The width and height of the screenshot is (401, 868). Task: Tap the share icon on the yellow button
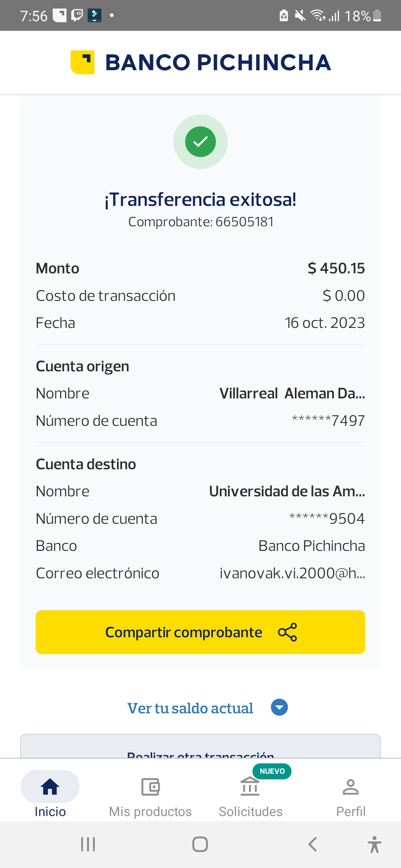pos(287,632)
